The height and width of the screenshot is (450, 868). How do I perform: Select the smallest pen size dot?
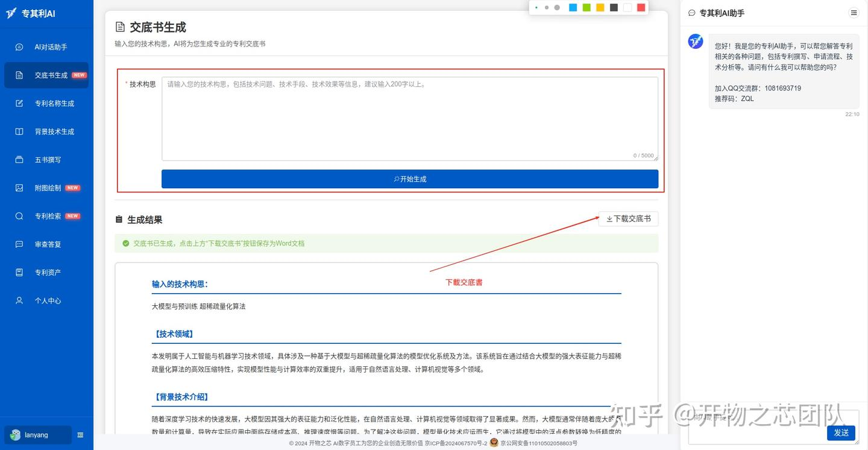tap(536, 8)
